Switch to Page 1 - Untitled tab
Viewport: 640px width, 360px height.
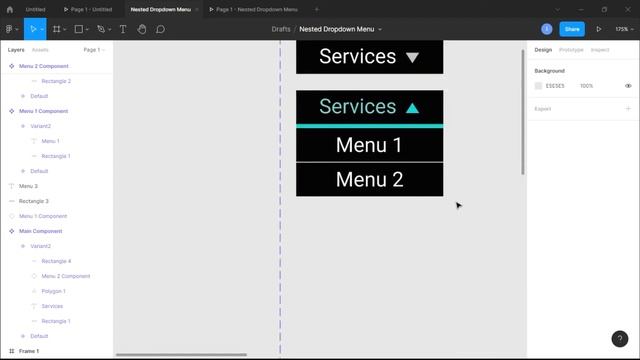pyautogui.click(x=88, y=9)
